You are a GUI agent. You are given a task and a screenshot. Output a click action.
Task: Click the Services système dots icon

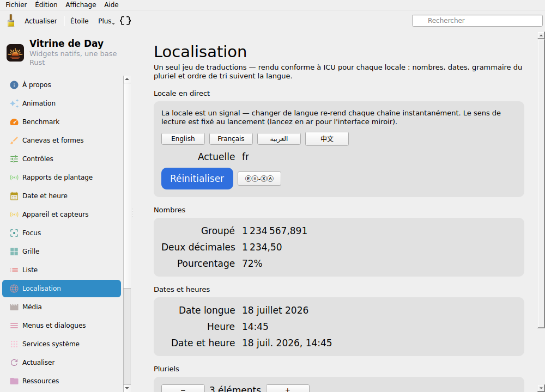(14, 344)
